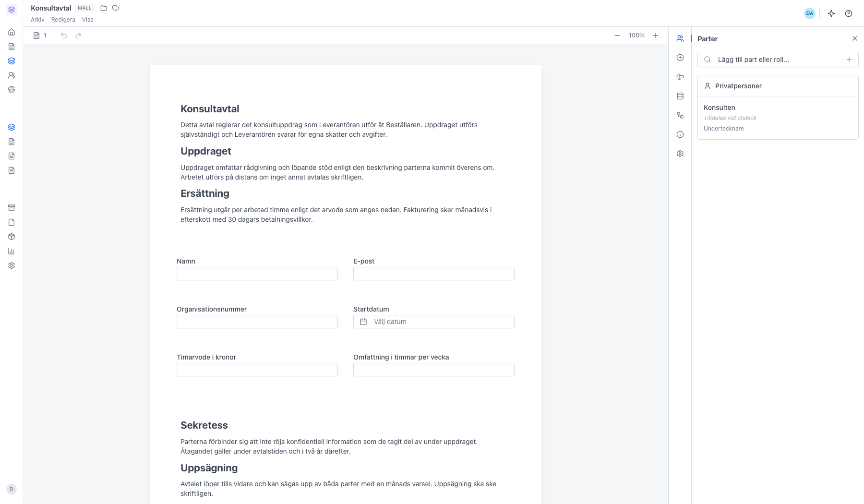Viewport: 864px width, 504px height.
Task: Open the cube package icon
Action: [x=12, y=237]
